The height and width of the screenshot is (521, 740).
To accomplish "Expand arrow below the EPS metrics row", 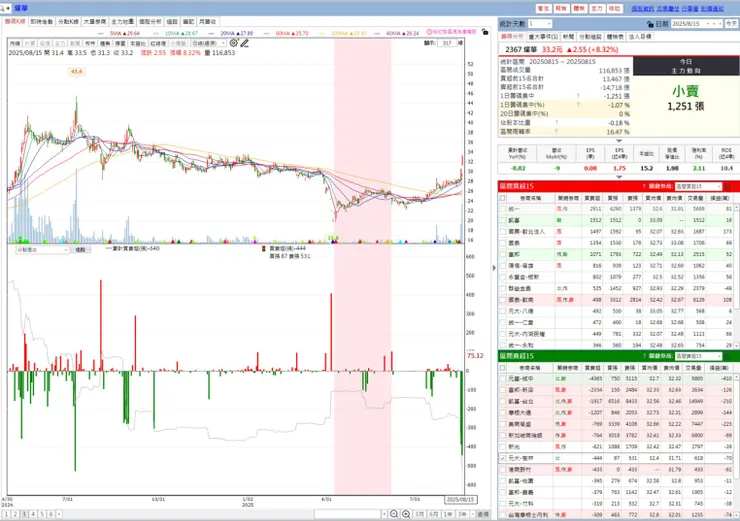I will (619, 177).
